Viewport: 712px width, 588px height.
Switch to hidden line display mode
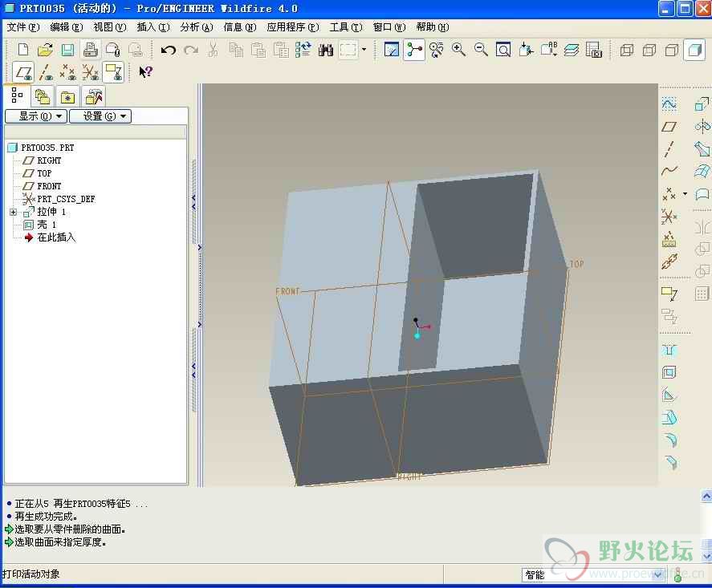(649, 50)
